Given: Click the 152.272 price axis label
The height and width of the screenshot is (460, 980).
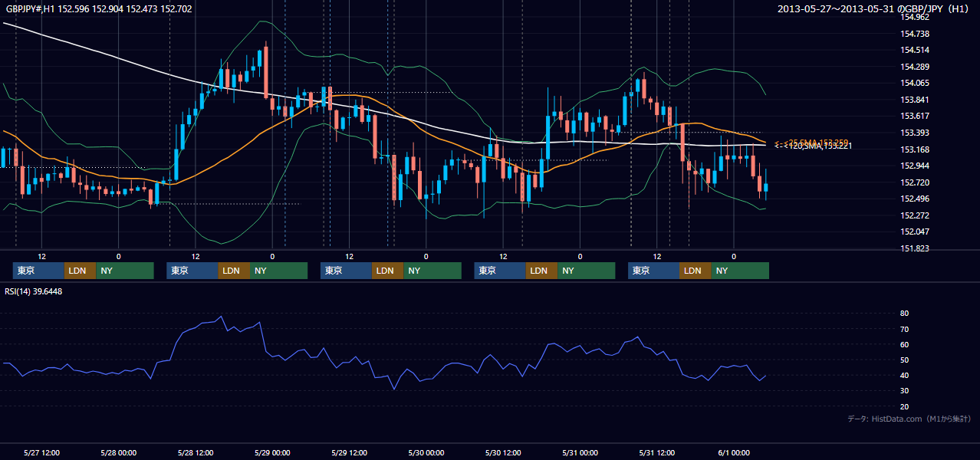Looking at the screenshot, I should (915, 215).
